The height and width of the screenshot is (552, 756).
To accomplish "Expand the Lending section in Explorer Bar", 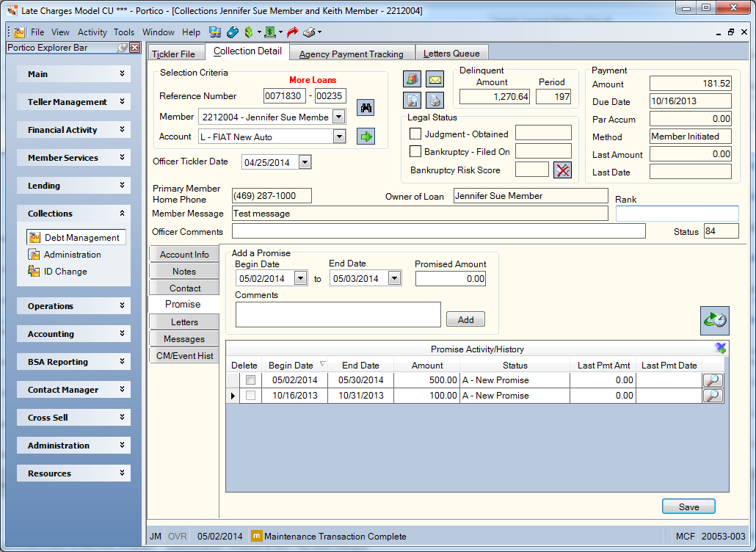I will pyautogui.click(x=74, y=186).
